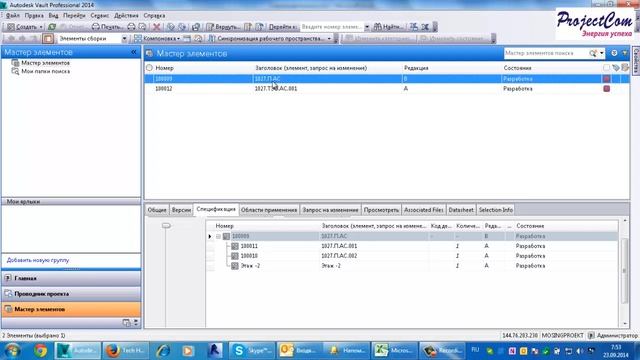Image resolution: width=640 pixels, height=360 pixels.
Task: Open the Файл menu
Action: tap(13, 16)
